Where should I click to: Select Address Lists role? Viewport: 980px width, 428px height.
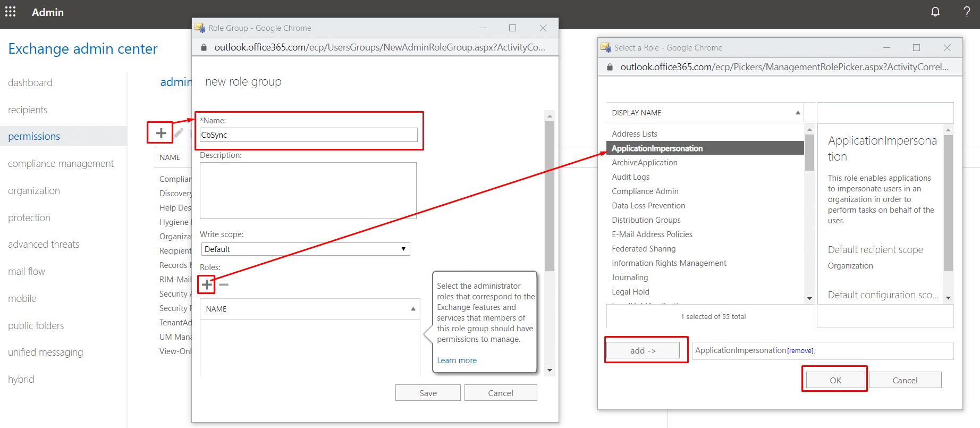point(635,134)
